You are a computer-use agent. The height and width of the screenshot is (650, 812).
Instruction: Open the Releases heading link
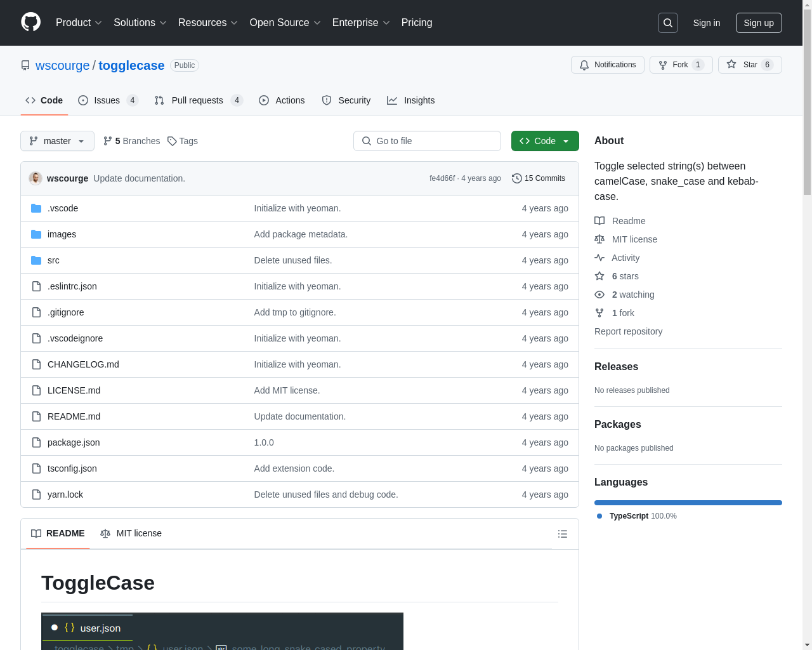point(616,367)
